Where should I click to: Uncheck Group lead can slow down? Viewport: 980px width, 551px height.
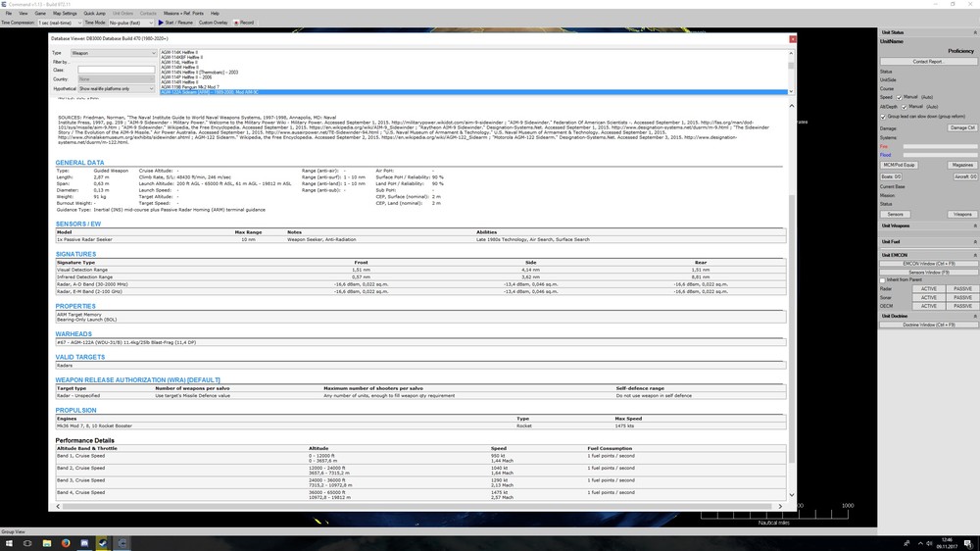(x=882, y=116)
